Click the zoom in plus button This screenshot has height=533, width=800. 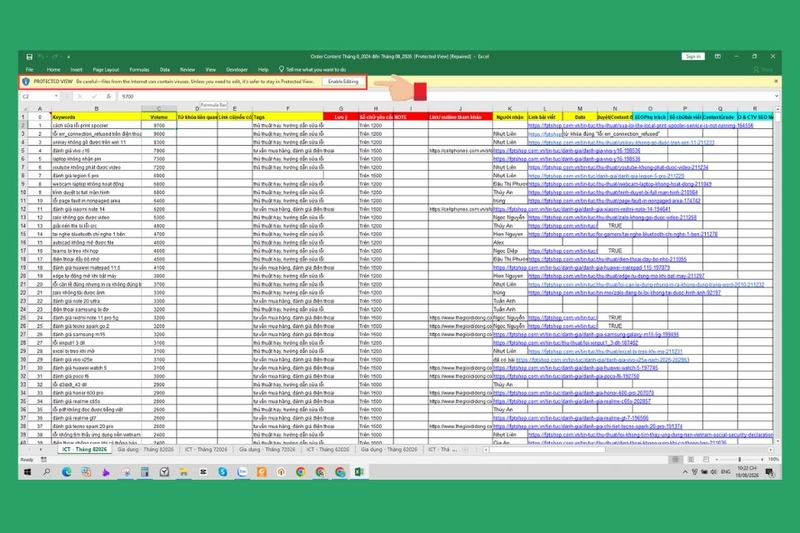(762, 460)
